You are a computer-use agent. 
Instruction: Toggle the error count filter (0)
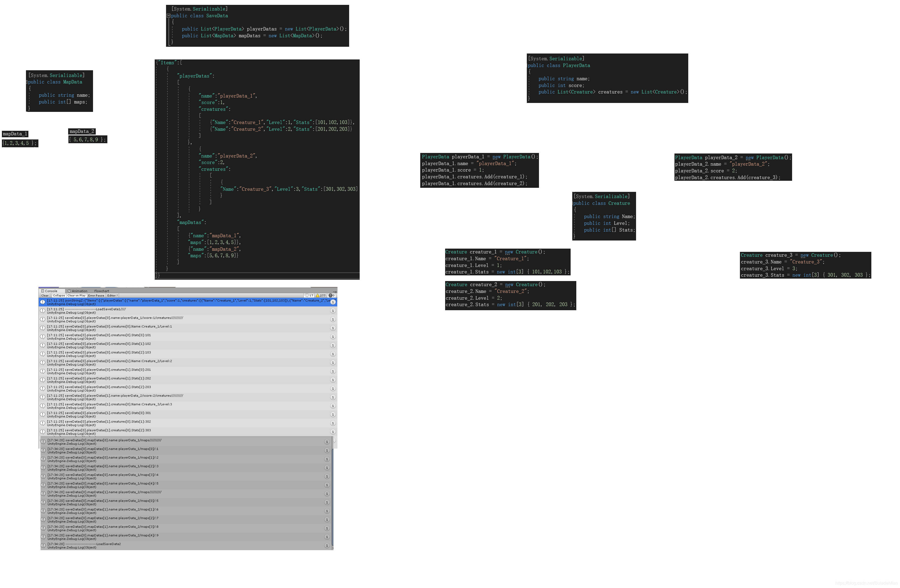(x=332, y=296)
